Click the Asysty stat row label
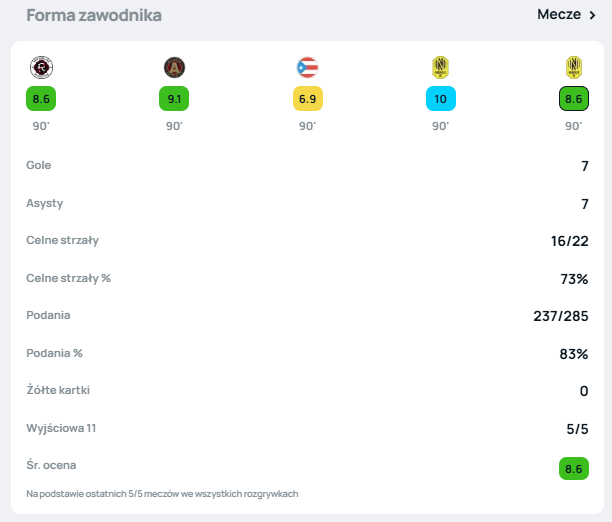 coord(45,202)
